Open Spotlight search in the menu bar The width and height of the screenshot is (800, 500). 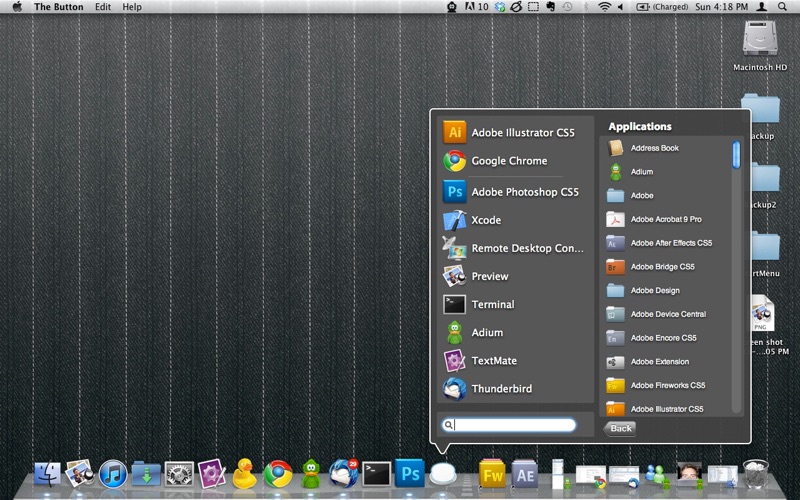(782, 7)
